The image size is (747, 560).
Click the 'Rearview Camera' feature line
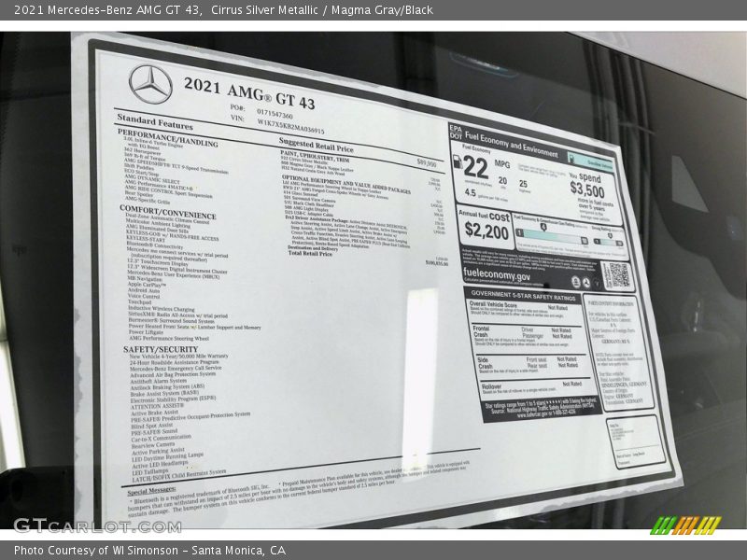click(153, 445)
